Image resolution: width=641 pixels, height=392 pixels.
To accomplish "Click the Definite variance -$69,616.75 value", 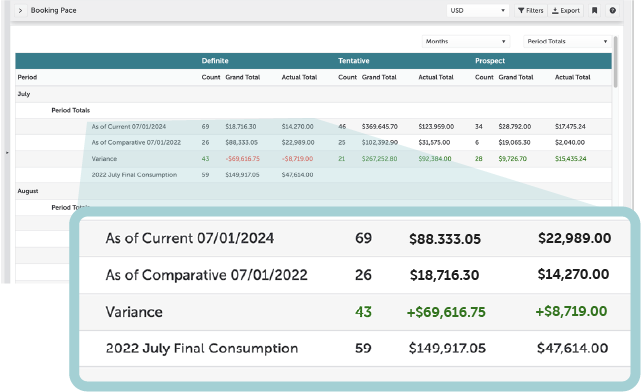I will pos(242,159).
